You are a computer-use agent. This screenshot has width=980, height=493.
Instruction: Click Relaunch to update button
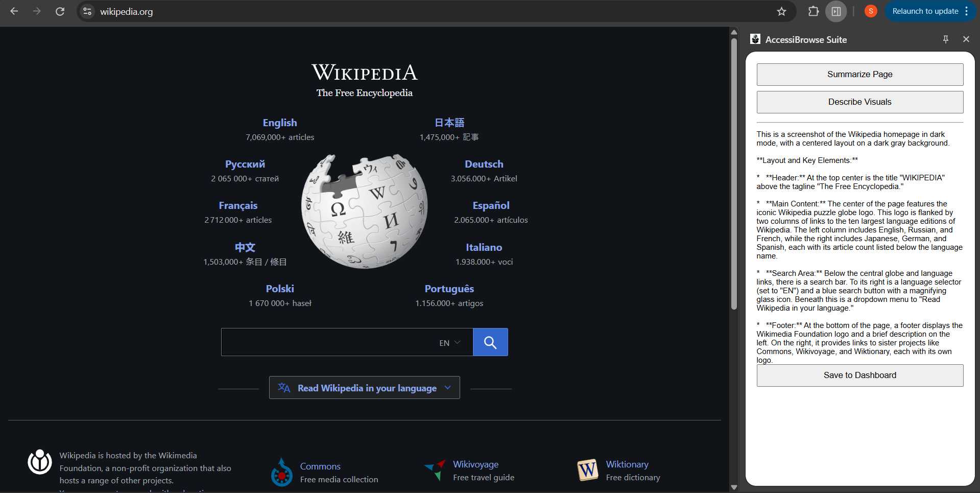pos(925,11)
